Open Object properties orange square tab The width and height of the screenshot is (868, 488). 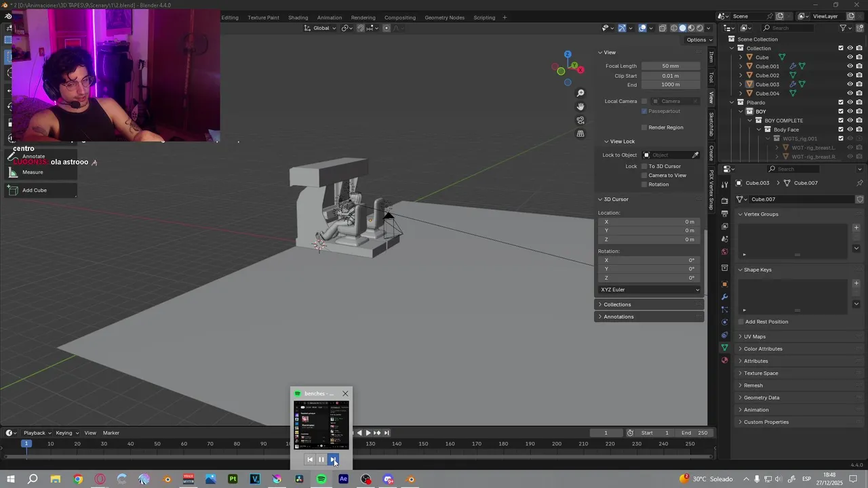point(725,284)
